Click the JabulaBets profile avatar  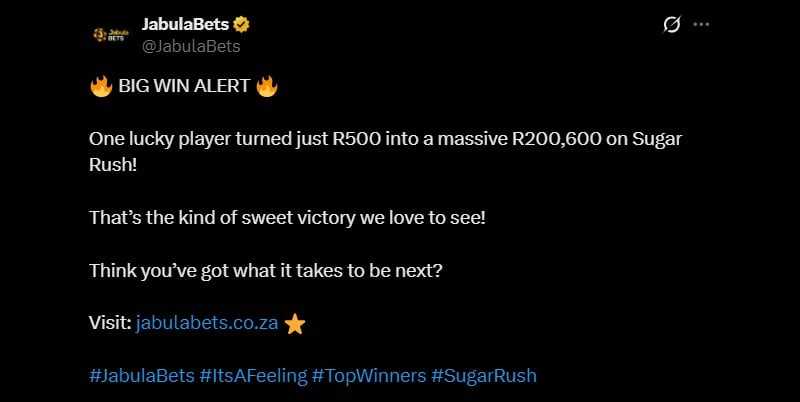(x=108, y=35)
